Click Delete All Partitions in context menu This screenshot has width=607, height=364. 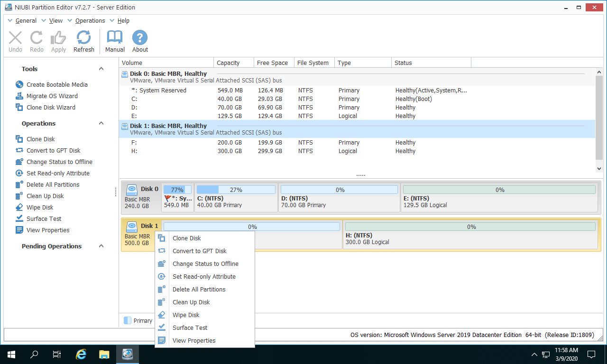(x=199, y=289)
